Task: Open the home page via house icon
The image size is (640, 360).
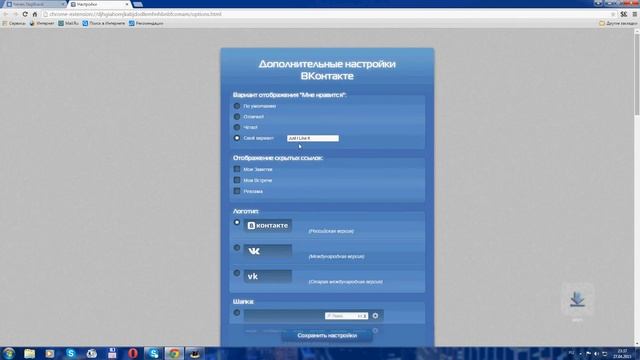Action: pyautogui.click(x=35, y=14)
